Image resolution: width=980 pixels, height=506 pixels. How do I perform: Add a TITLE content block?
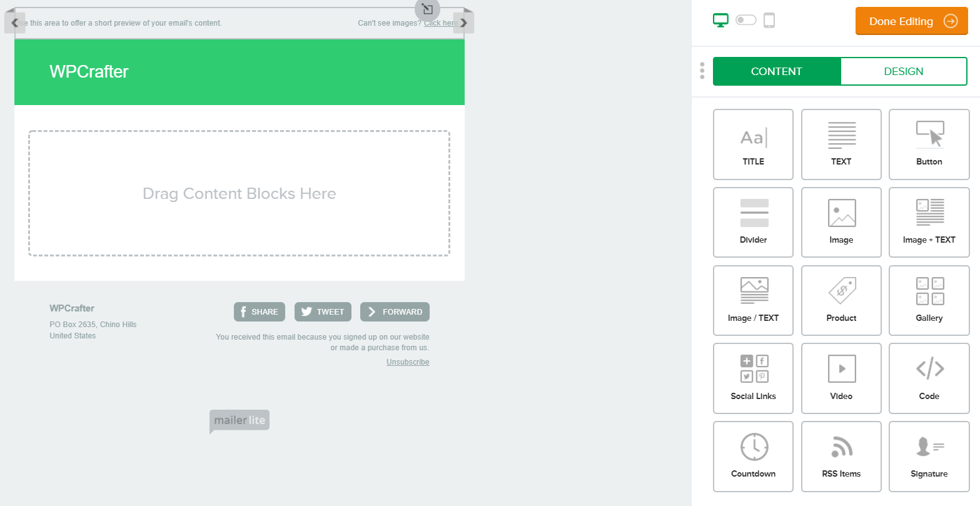pyautogui.click(x=753, y=144)
